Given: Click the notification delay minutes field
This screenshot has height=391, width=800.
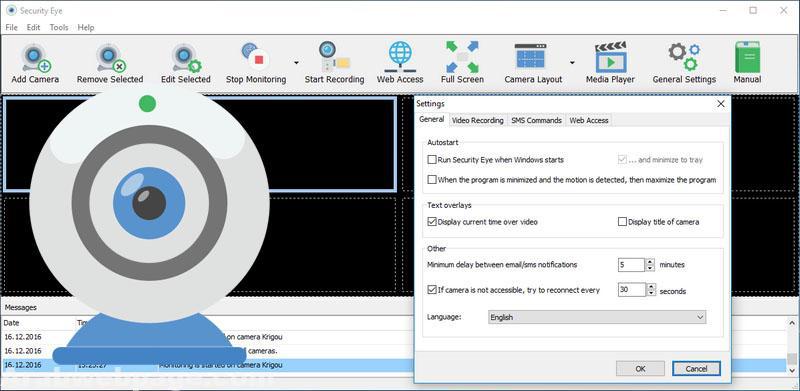Looking at the screenshot, I should pos(632,265).
